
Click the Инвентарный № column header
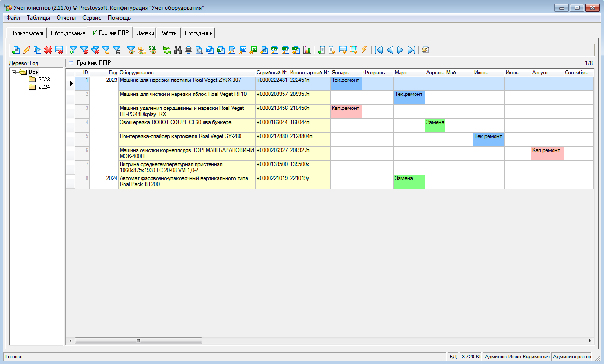click(309, 73)
